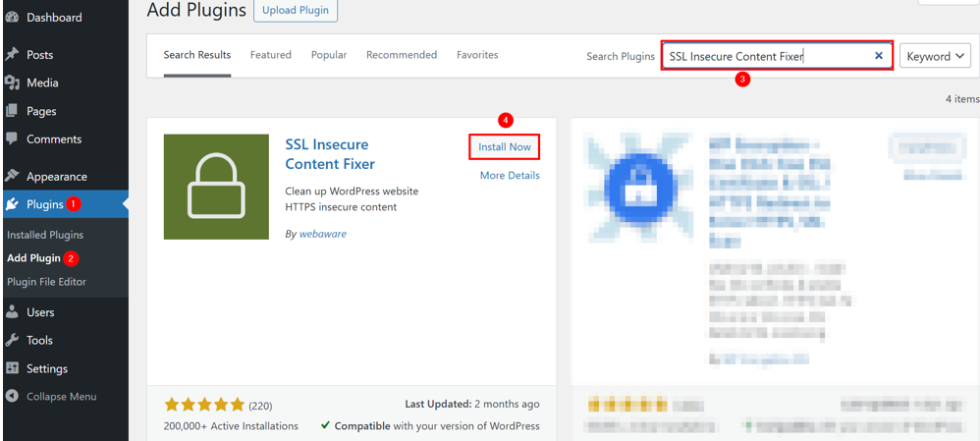Switch to the Featured tab
Screen dimensions: 980x441
(x=271, y=55)
